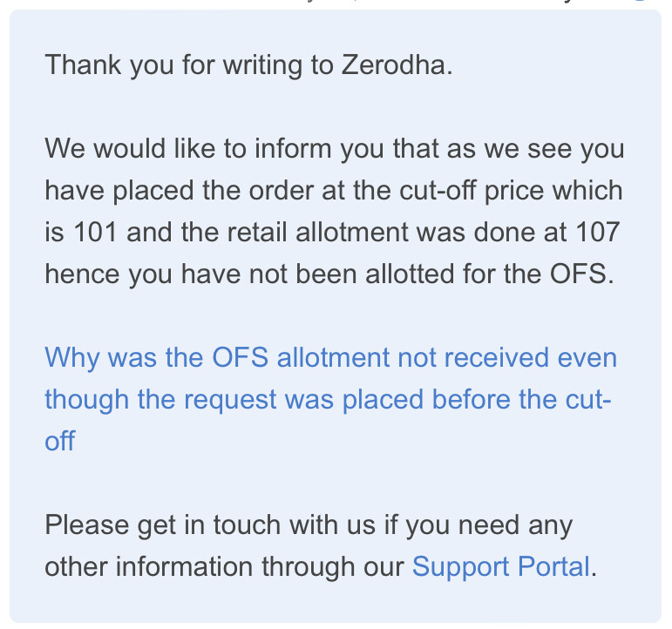Click the word 'allotted' in message

coord(410,274)
